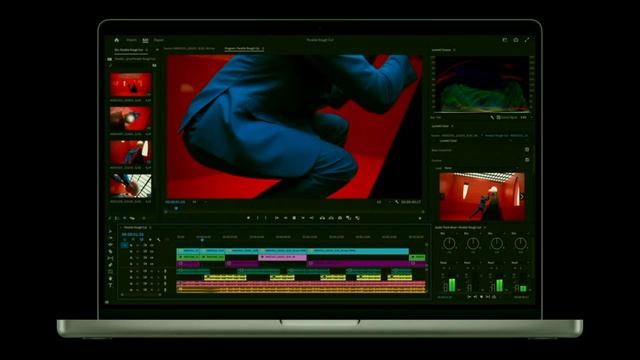Viewport: 640px width, 360px height.
Task: Select the Razor tool
Action: tap(110, 251)
